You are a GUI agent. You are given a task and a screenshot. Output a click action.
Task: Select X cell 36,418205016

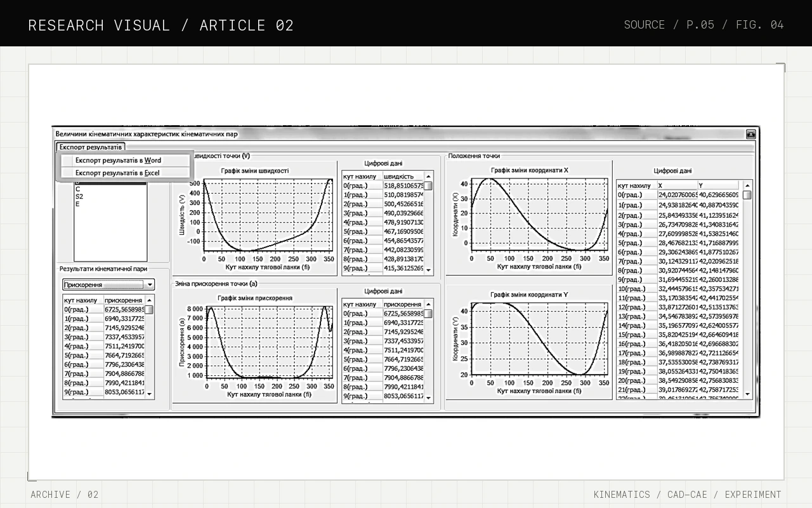678,344
